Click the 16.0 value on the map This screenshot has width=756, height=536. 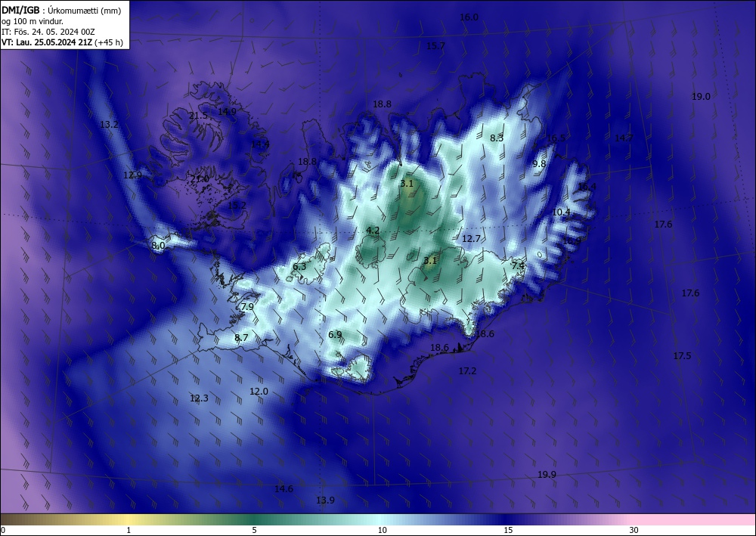tap(469, 17)
